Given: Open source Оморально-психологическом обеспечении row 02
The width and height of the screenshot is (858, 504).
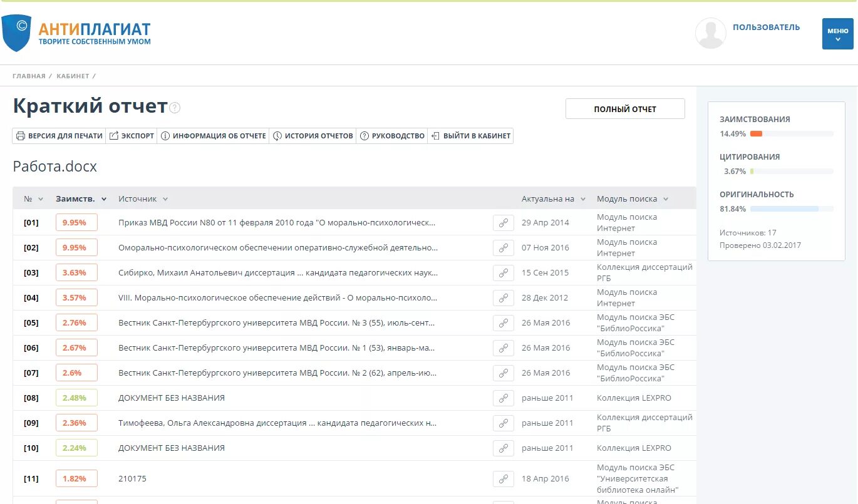Looking at the screenshot, I should (x=278, y=248).
